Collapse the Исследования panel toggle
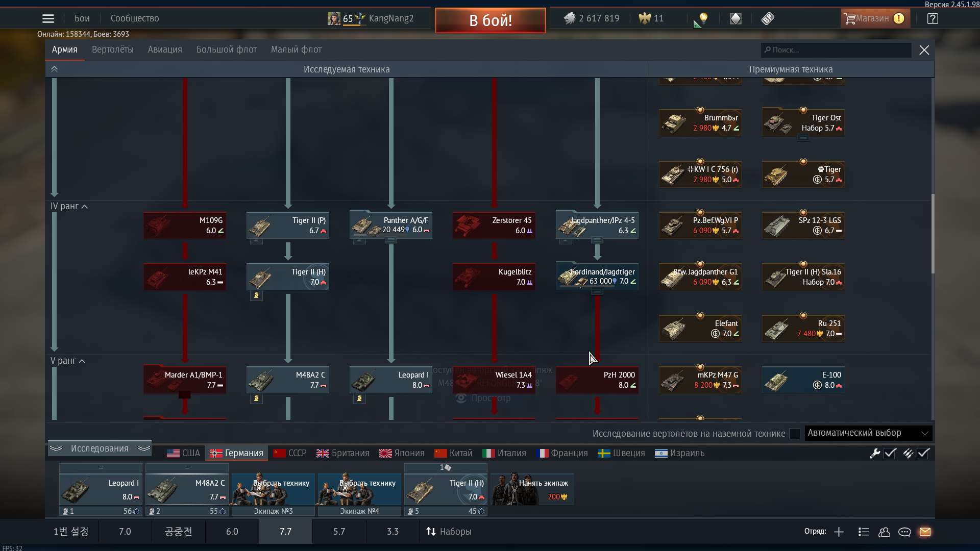The width and height of the screenshot is (980, 551). pyautogui.click(x=100, y=448)
